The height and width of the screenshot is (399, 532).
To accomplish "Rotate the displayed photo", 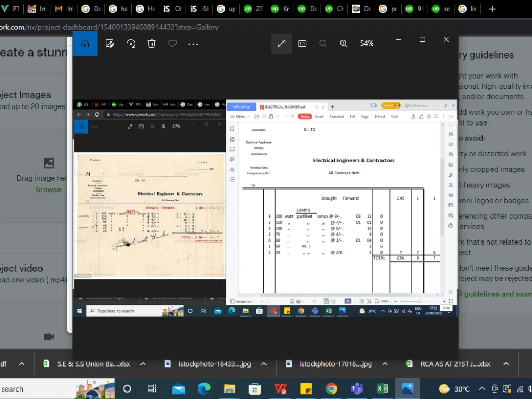I will [131, 44].
